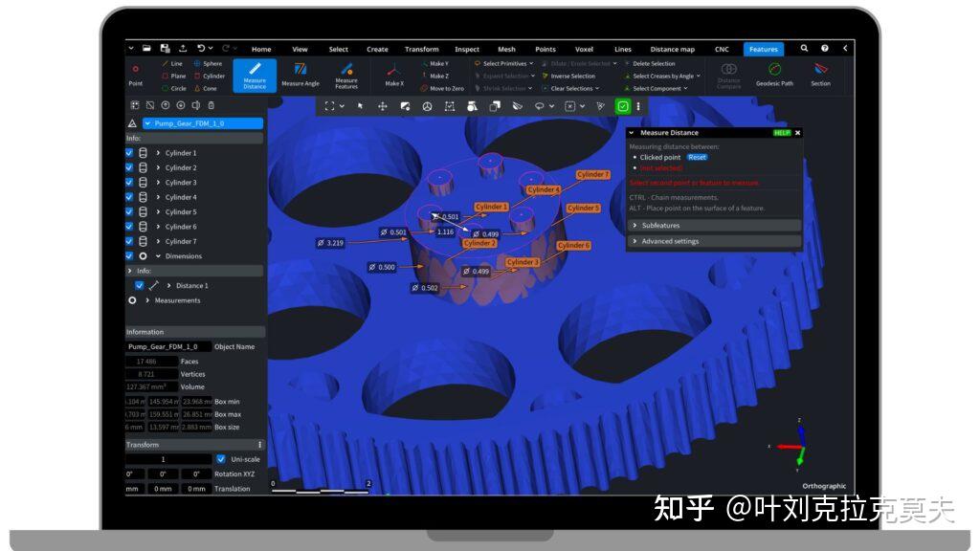
Task: Toggle visibility checkbox for Cylinder 1
Action: point(129,152)
